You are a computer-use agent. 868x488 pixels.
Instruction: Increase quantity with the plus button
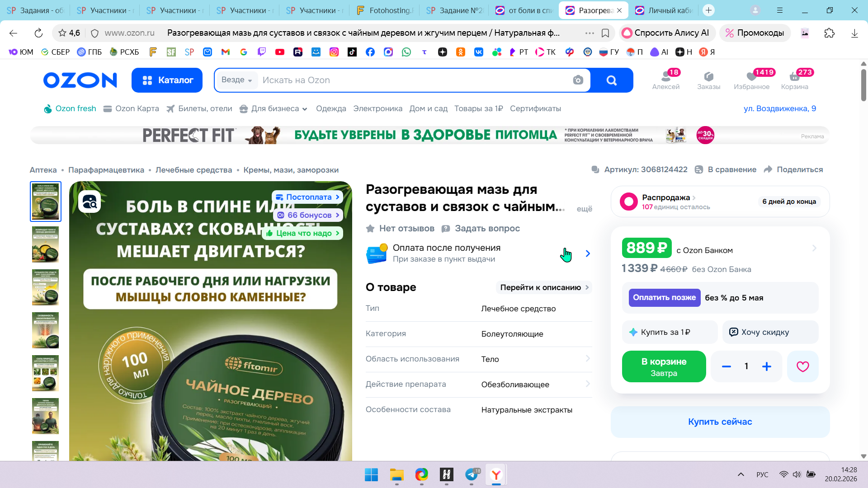pyautogui.click(x=767, y=366)
